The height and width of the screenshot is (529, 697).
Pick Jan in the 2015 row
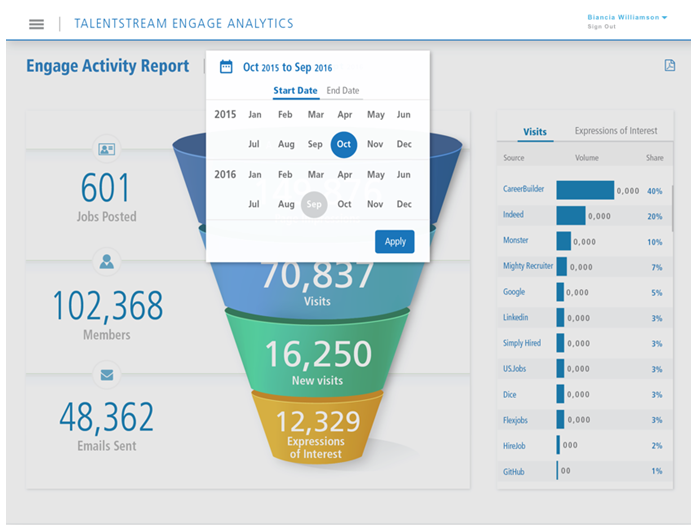click(x=255, y=115)
